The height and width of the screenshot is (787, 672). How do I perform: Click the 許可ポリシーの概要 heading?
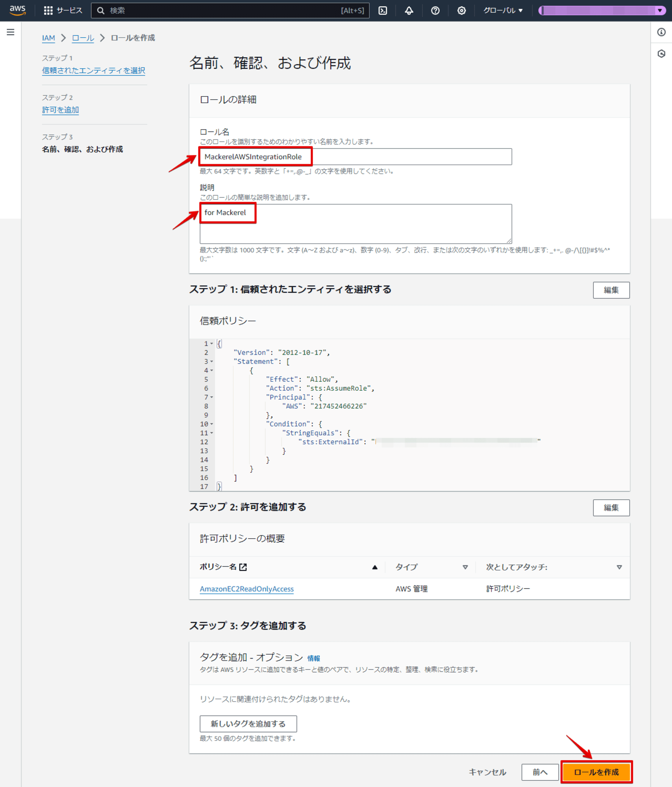point(242,539)
